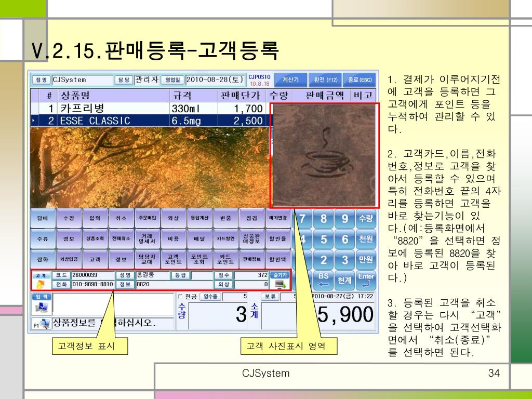This screenshot has height=399, width=532.
Task: Tap number 6 on the keypad
Action: 345,239
